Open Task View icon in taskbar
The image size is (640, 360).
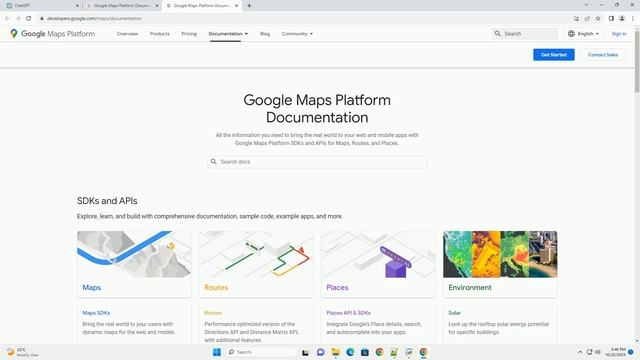pos(305,352)
